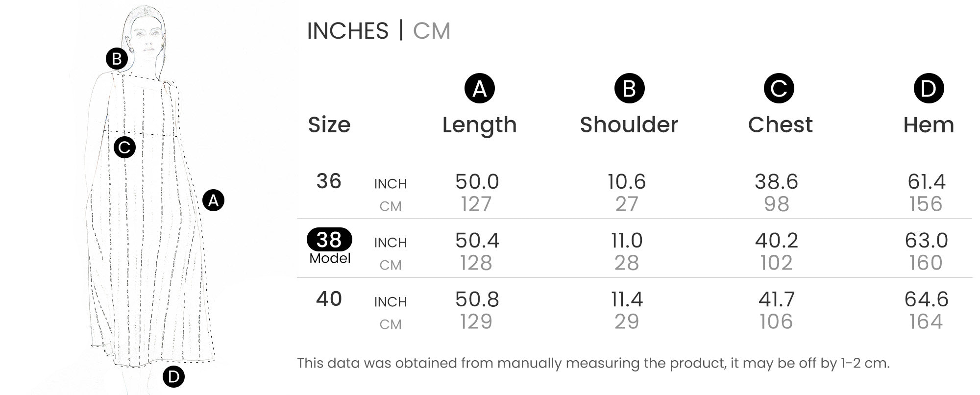Click the B circle above the Shoulder column
This screenshot has height=395, width=980.
click(629, 89)
